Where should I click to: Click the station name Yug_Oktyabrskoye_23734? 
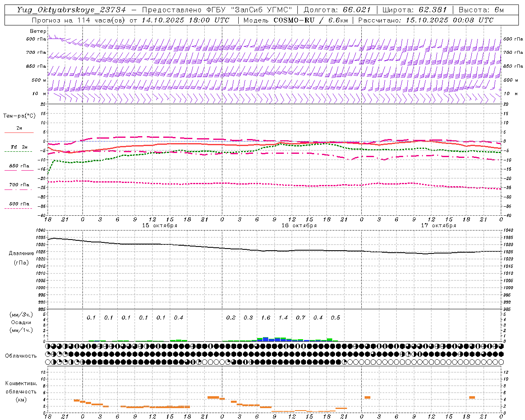pos(71,10)
